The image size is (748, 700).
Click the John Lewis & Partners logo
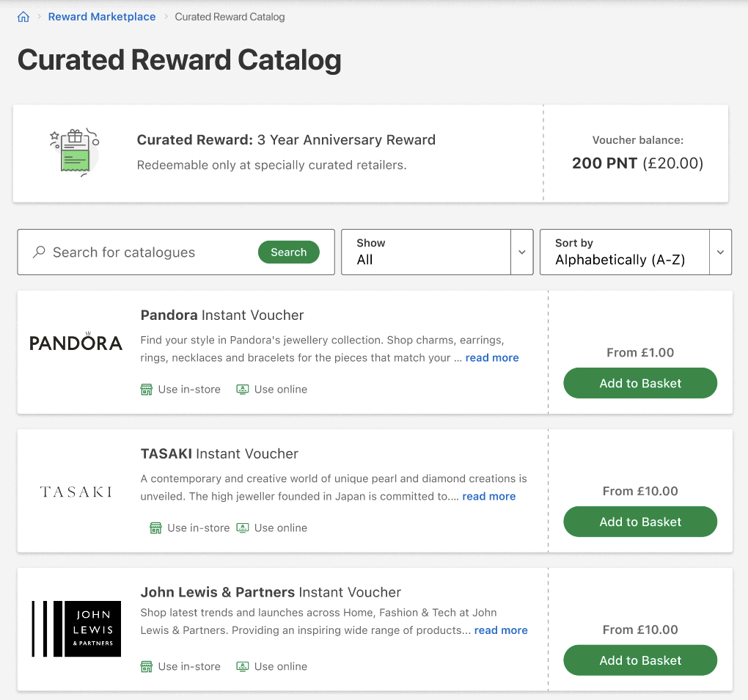coord(76,628)
